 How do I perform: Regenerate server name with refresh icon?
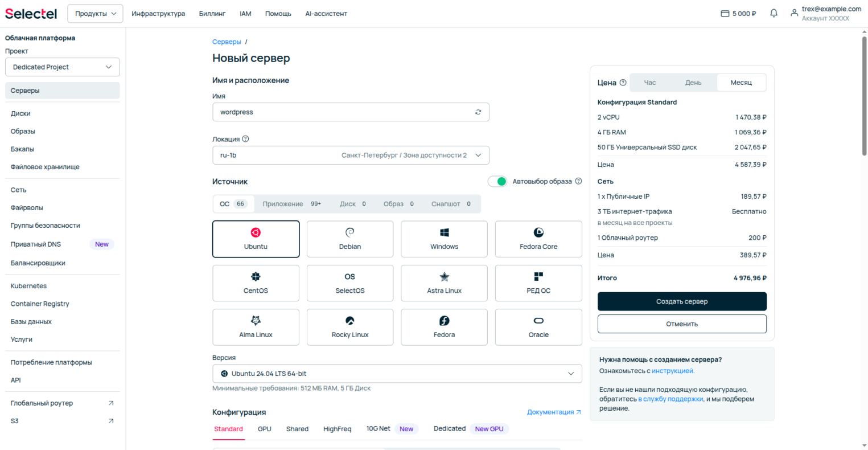478,112
